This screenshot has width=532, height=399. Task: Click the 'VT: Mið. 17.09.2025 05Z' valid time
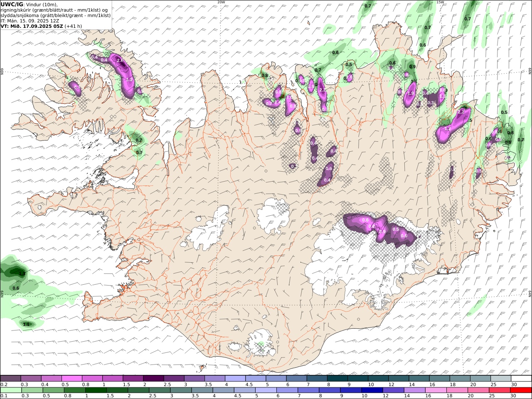click(x=32, y=26)
